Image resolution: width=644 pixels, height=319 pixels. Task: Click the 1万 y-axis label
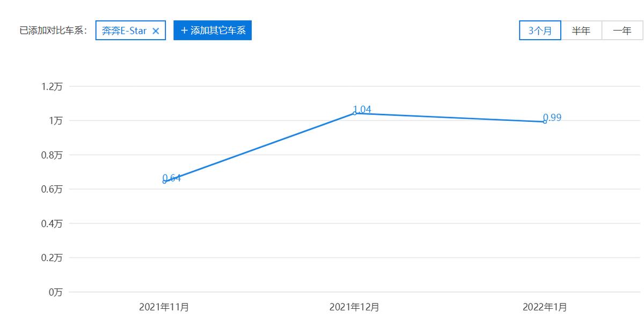55,121
